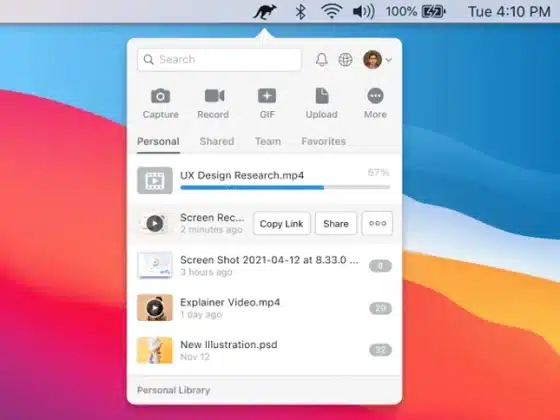Open New Illustration.psd thumbnail

pos(155,350)
